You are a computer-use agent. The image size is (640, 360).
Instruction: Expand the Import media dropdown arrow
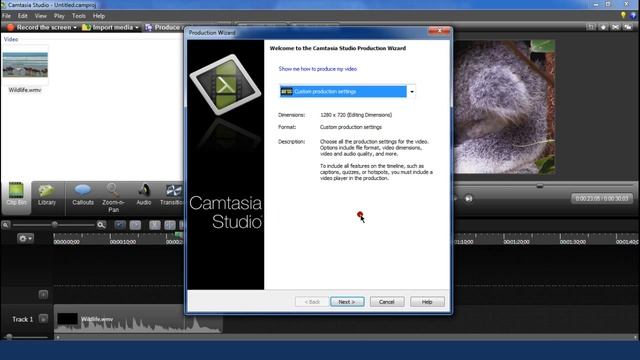tap(137, 28)
